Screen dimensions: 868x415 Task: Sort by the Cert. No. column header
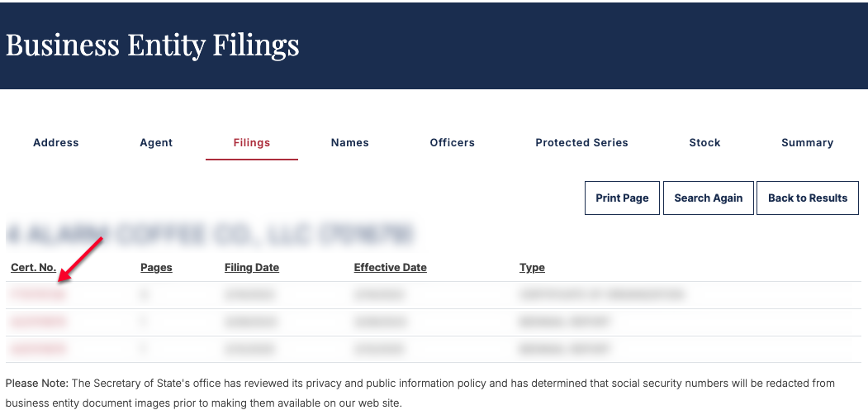(x=33, y=268)
